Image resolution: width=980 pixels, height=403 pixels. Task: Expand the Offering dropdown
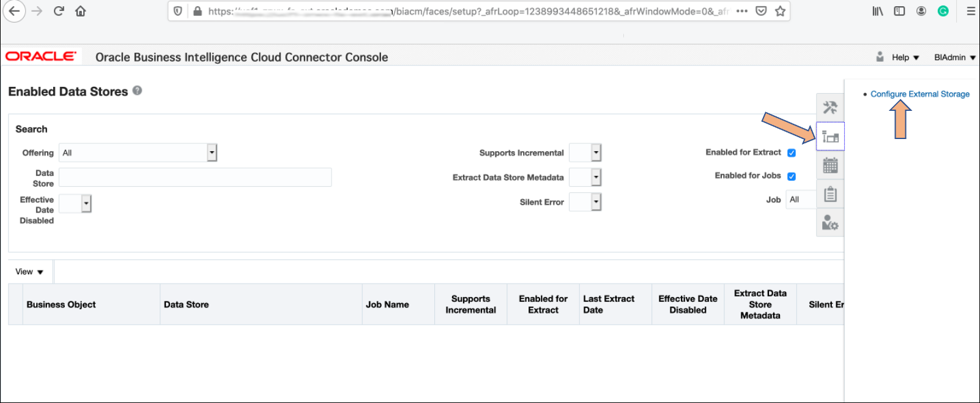[212, 153]
